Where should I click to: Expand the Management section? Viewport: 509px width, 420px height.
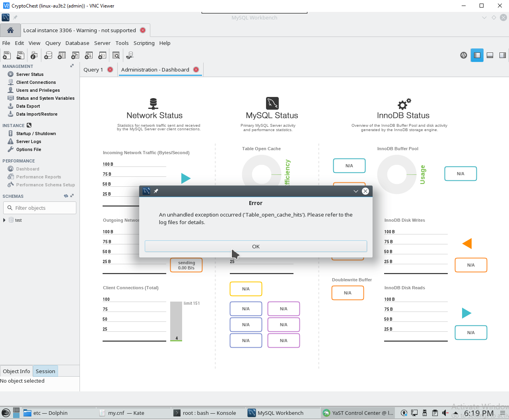click(72, 66)
